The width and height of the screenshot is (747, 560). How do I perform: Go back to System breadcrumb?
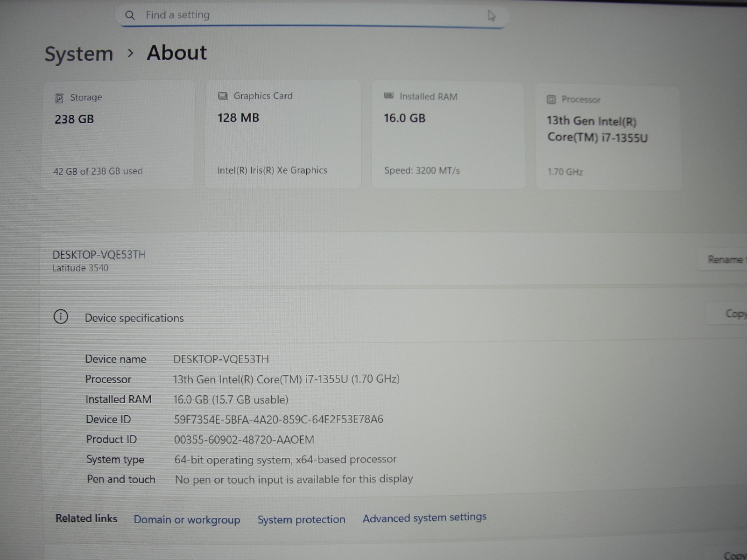pos(79,54)
